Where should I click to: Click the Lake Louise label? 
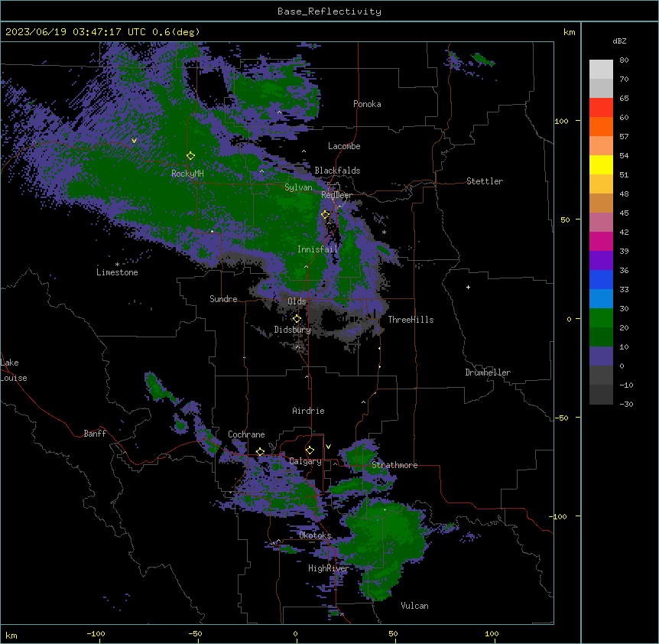click(14, 370)
